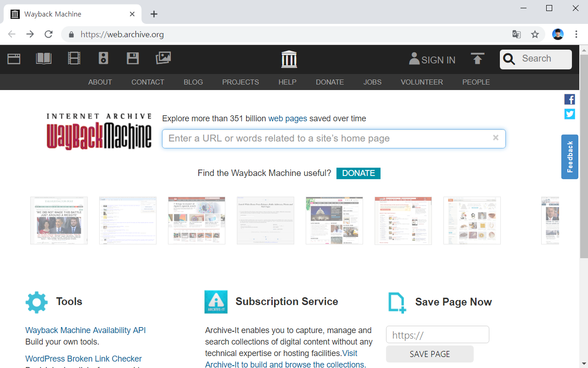Clear the URL search field with X

point(496,137)
